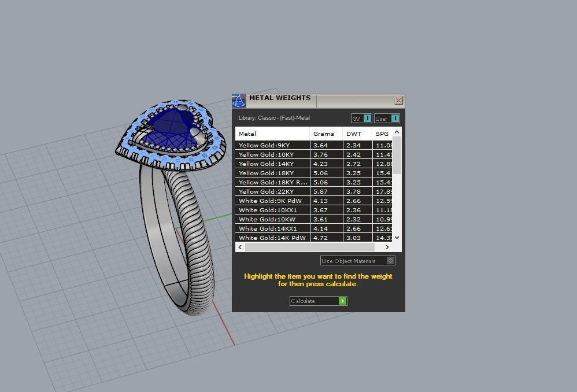The image size is (577, 392).
Task: Select the Yellow Gold:10KY row
Action: pyautogui.click(x=313, y=154)
